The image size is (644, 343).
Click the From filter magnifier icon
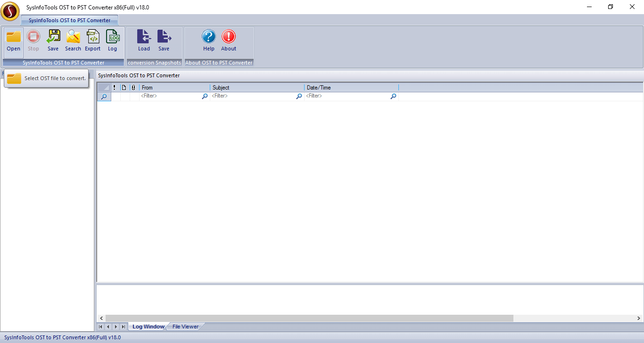click(x=205, y=96)
